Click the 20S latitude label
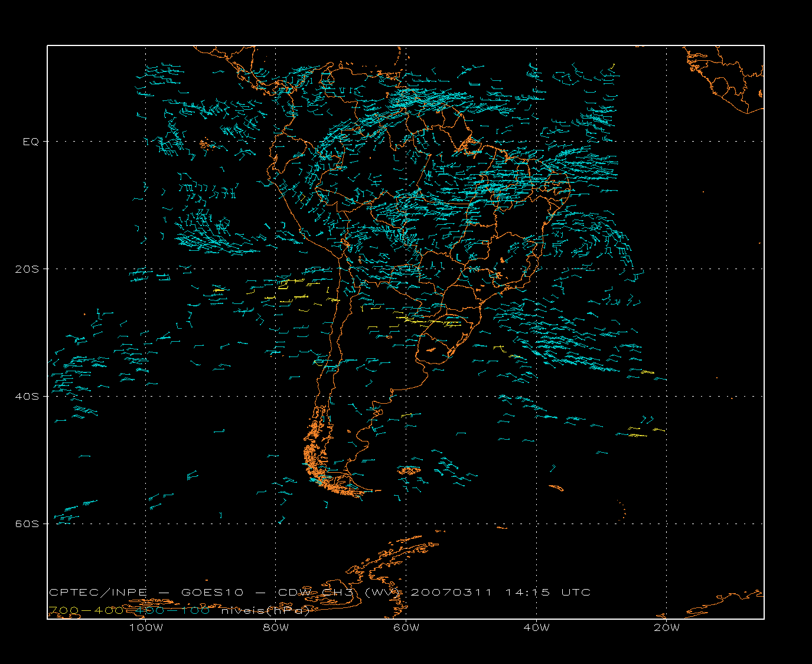 [x=27, y=269]
